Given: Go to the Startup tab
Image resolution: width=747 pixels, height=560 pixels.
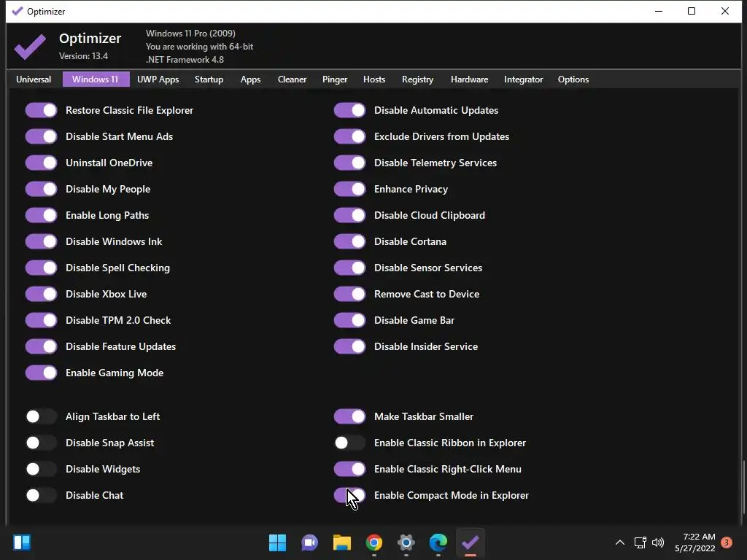Looking at the screenshot, I should coord(209,79).
